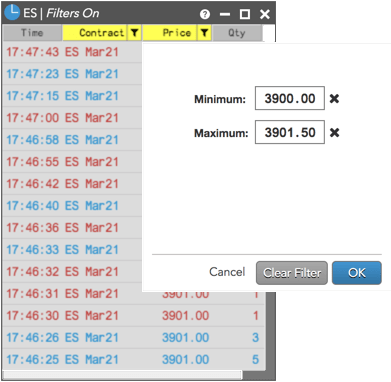Select the 17:47:43 ES Mar21 row
The width and height of the screenshot is (391, 382).
(72, 52)
